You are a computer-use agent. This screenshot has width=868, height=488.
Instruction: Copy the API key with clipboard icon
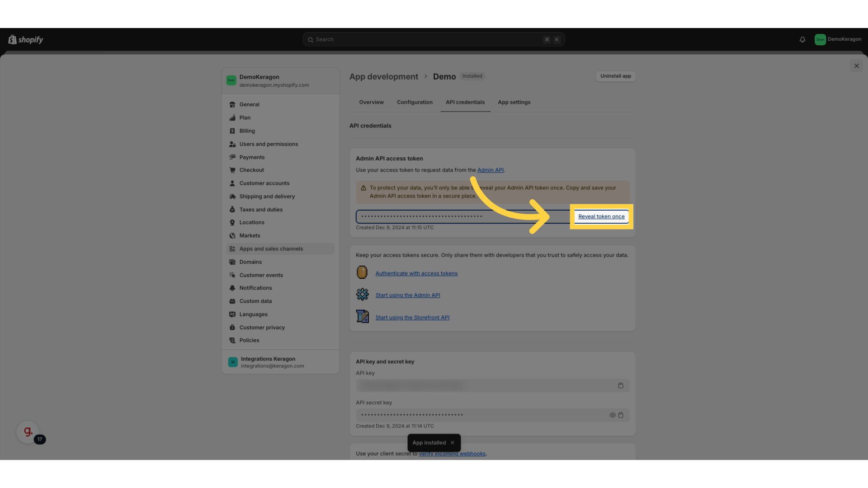click(x=621, y=386)
